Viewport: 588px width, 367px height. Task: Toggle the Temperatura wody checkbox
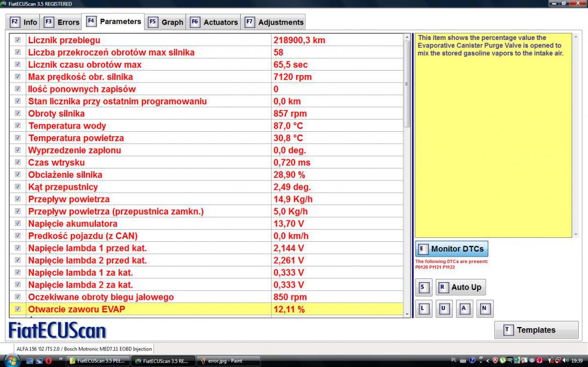18,126
